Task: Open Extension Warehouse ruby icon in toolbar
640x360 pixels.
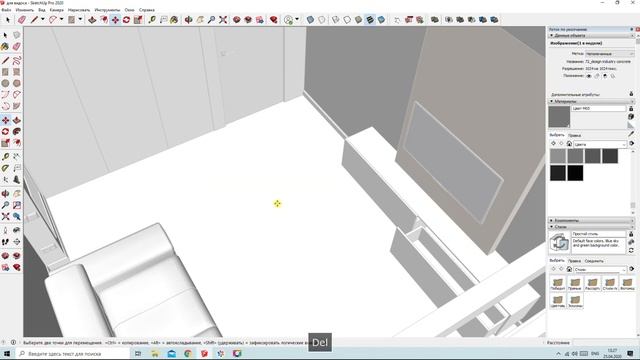Action: [274, 20]
